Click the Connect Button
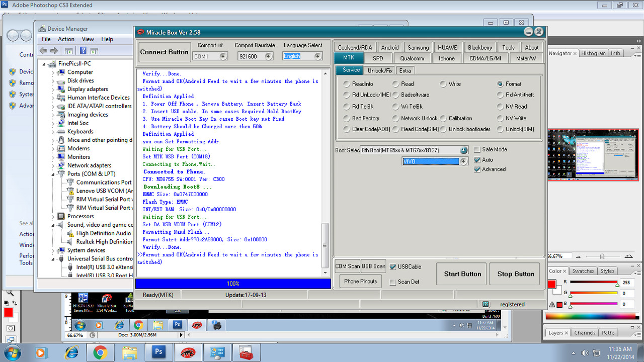Image resolution: width=644 pixels, height=362 pixels. tap(164, 52)
